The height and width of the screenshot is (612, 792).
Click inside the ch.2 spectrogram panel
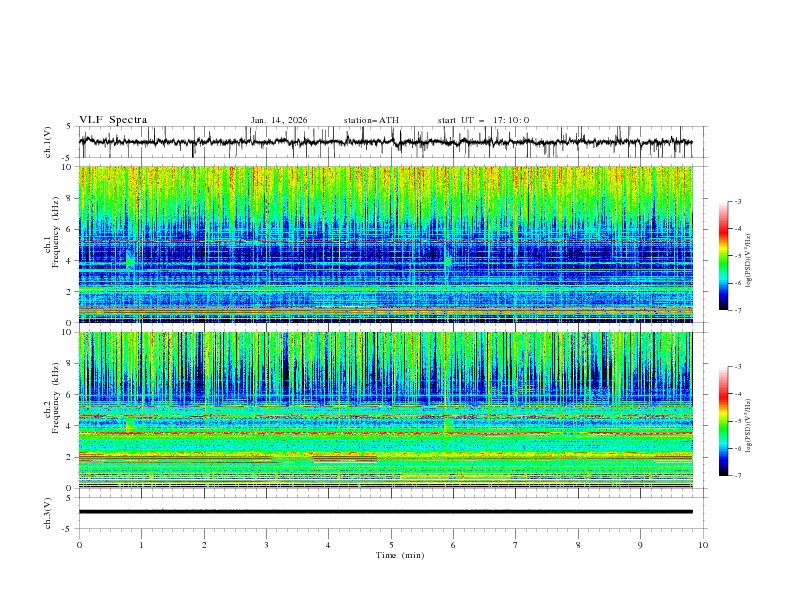[385, 410]
